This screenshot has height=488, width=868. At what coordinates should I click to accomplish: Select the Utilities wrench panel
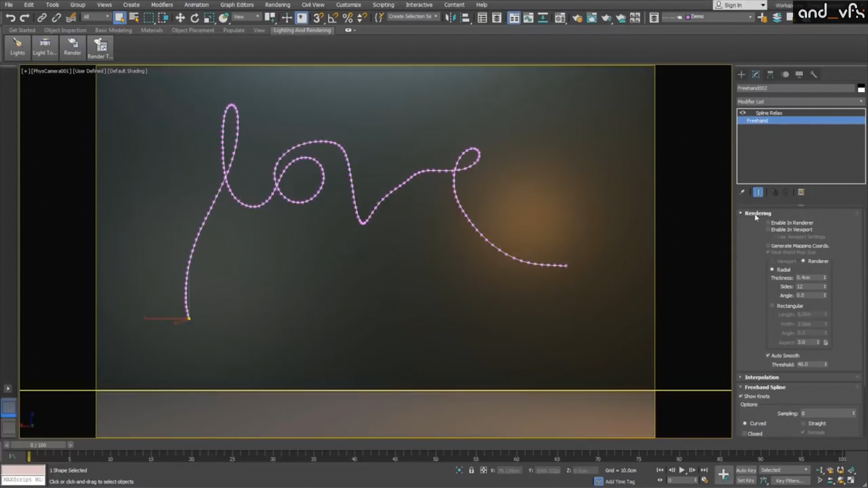tap(813, 74)
